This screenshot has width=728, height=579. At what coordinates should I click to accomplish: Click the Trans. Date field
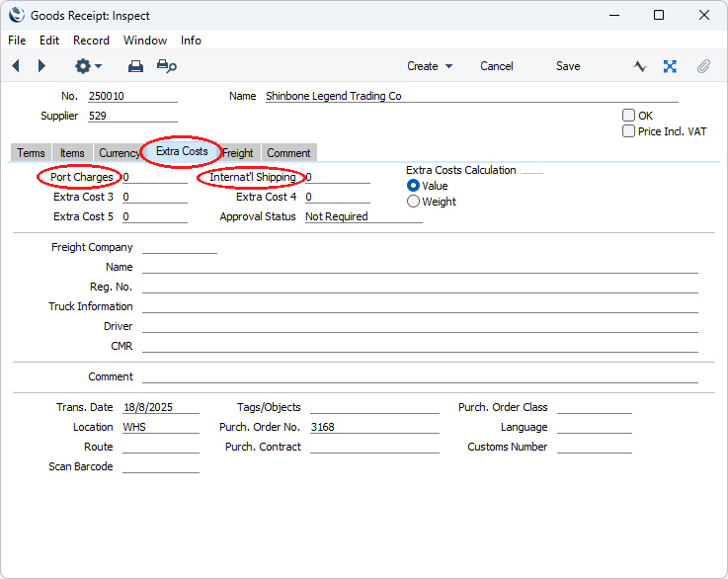161,407
